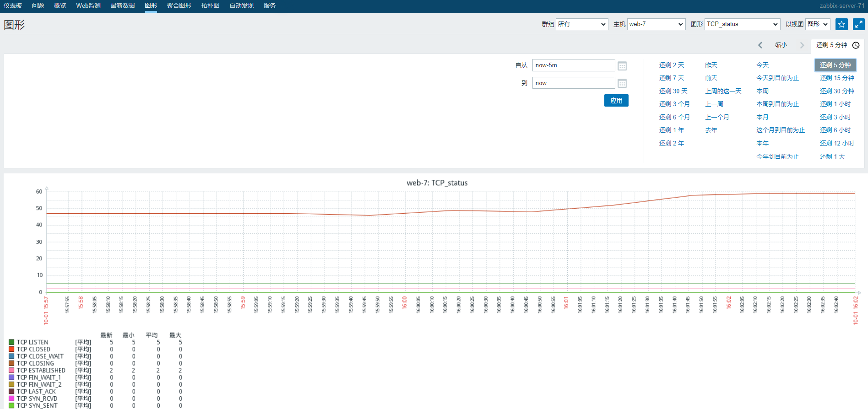Choose 还剩 7 天 time range
The height and width of the screenshot is (409, 868).
[x=672, y=78]
